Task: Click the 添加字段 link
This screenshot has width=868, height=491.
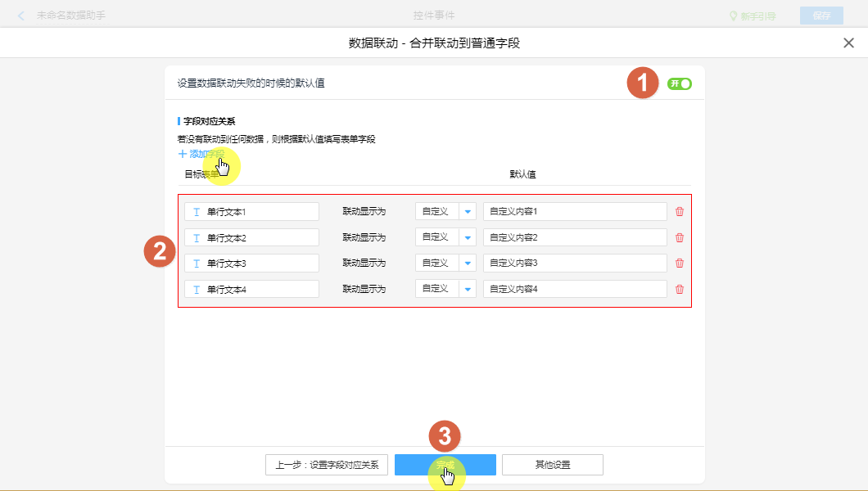Action: (201, 154)
